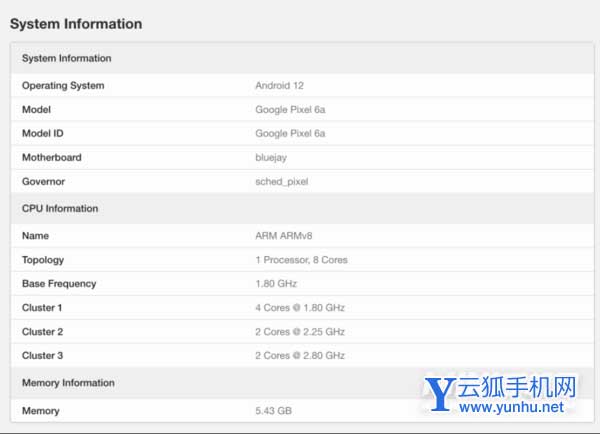The height and width of the screenshot is (434, 600).
Task: Select the '5.43 GB' memory value
Action: click(273, 411)
